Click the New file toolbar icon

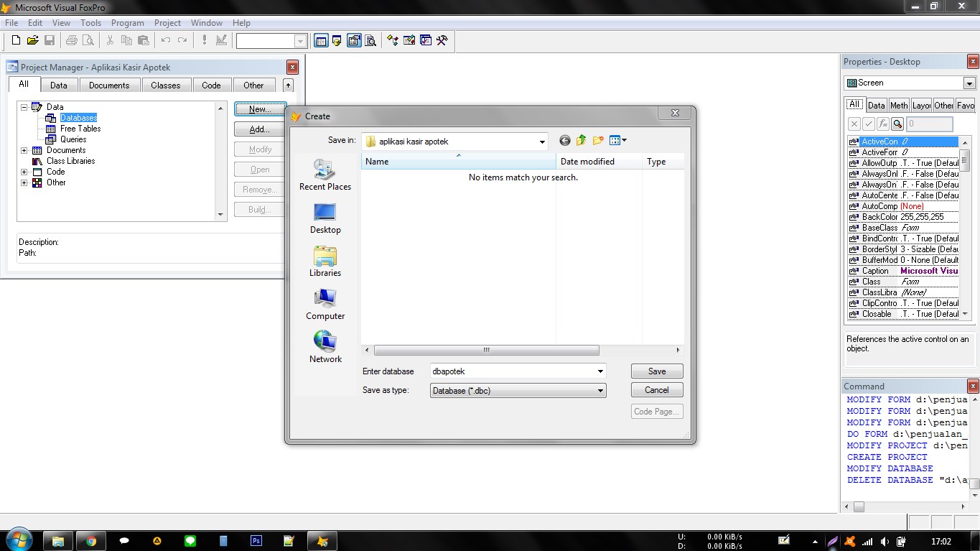16,40
